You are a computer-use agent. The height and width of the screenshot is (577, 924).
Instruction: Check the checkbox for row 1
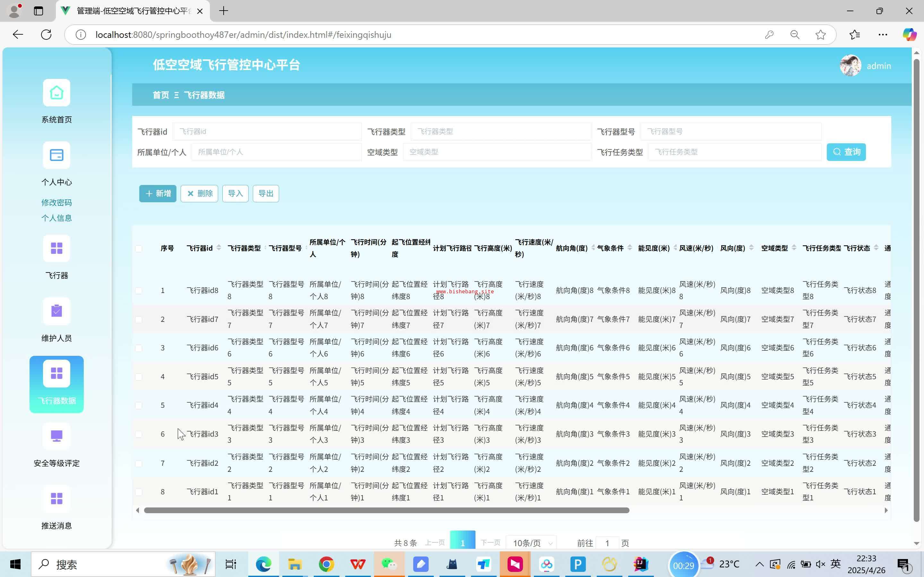[x=139, y=290]
